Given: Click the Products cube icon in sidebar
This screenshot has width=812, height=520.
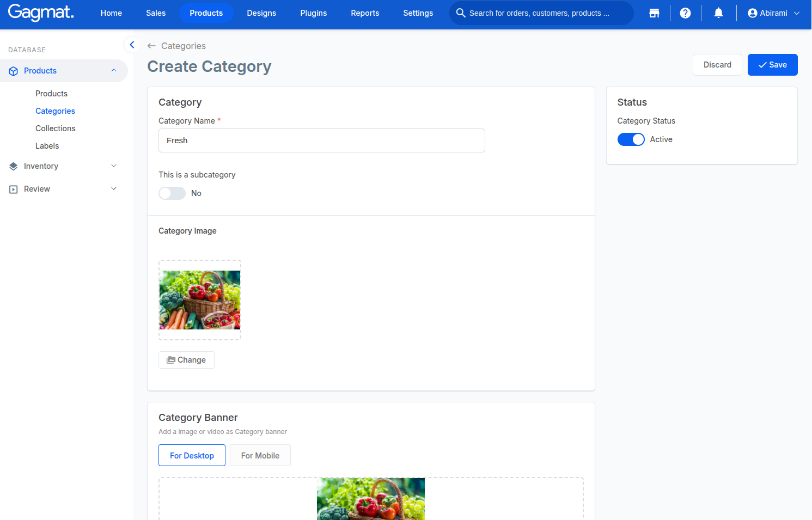Looking at the screenshot, I should point(14,71).
